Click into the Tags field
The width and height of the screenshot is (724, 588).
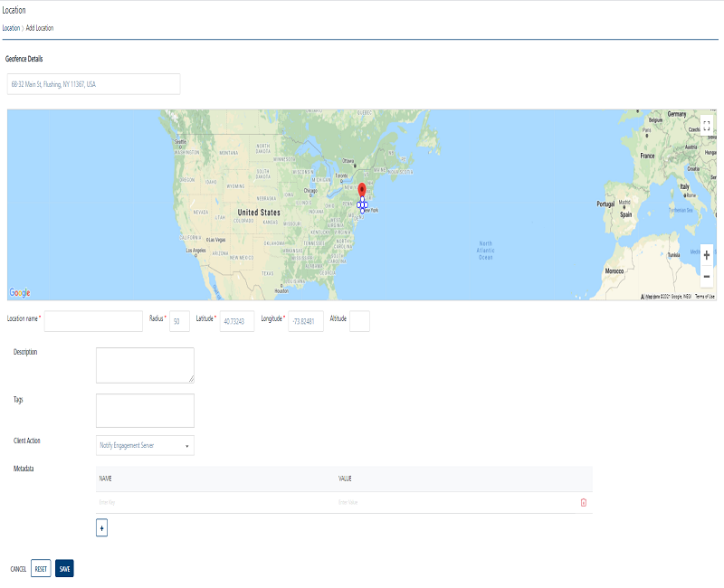pyautogui.click(x=145, y=411)
